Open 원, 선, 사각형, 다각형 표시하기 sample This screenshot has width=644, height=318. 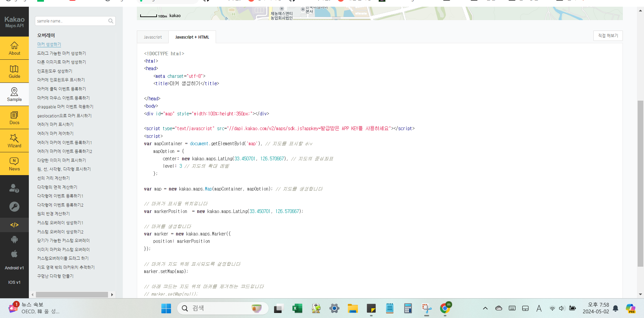pyautogui.click(x=64, y=169)
